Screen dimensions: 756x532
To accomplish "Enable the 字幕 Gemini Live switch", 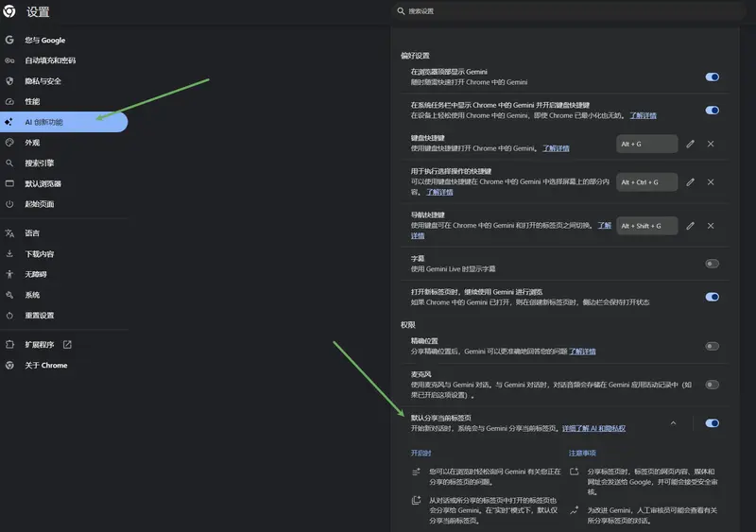I will coord(713,264).
